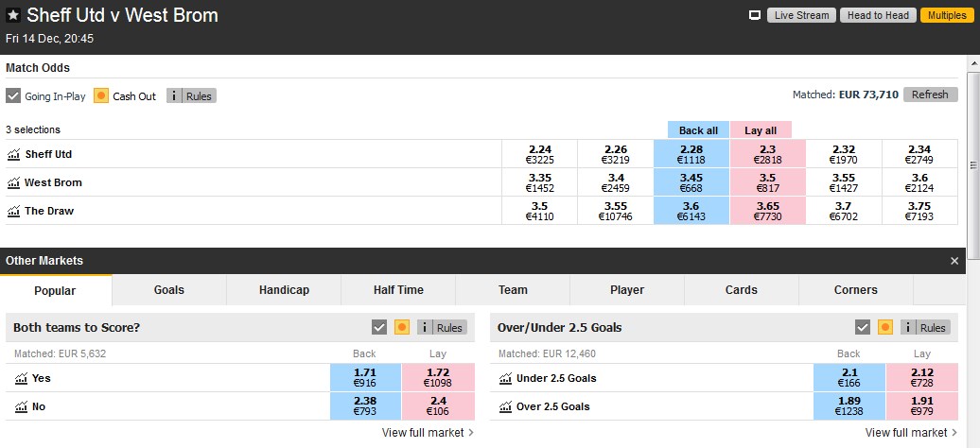Viewport: 980px width, 448px height.
Task: Open the Sheff Utd price graph icon
Action: coord(14,154)
